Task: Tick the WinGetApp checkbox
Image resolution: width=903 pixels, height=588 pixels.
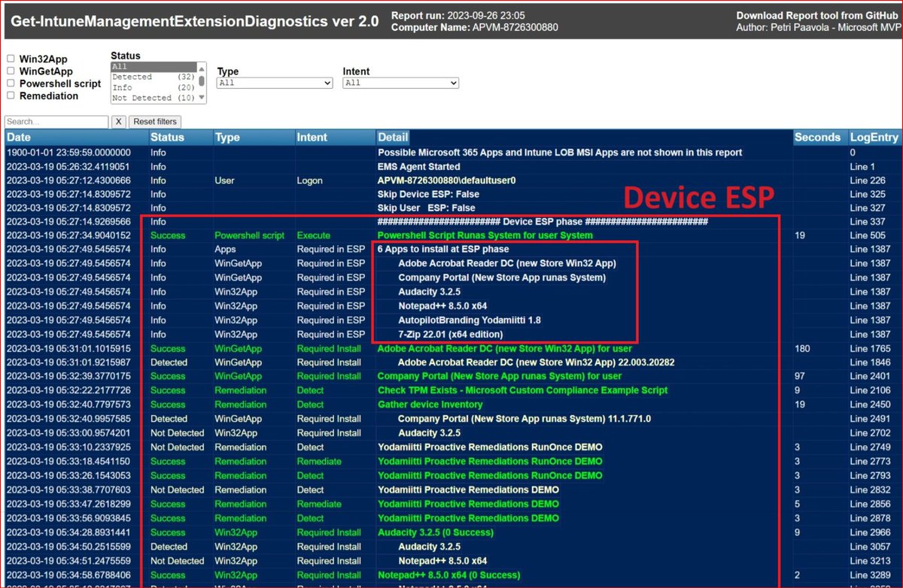Action: click(x=11, y=71)
